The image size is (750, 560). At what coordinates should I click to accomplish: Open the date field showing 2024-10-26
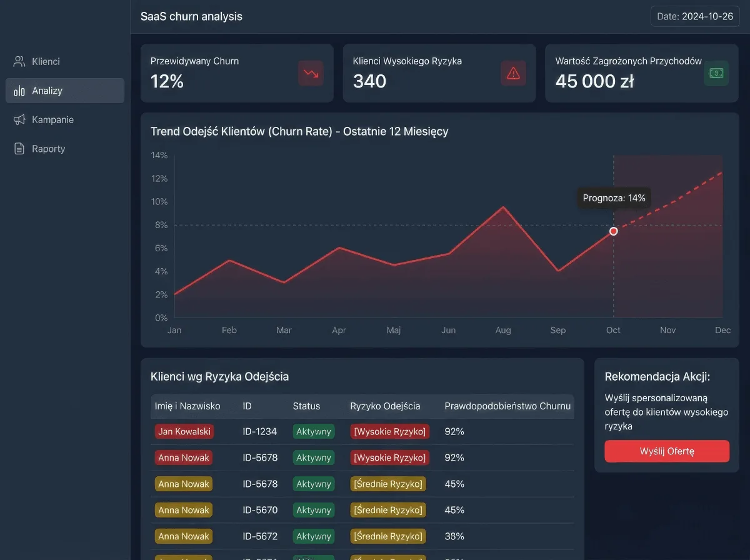pyautogui.click(x=695, y=16)
